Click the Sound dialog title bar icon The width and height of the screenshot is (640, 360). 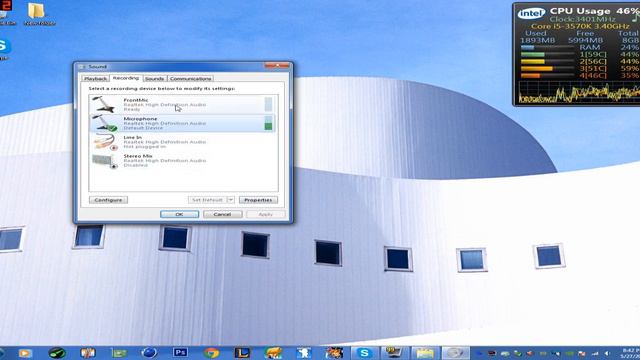point(82,67)
